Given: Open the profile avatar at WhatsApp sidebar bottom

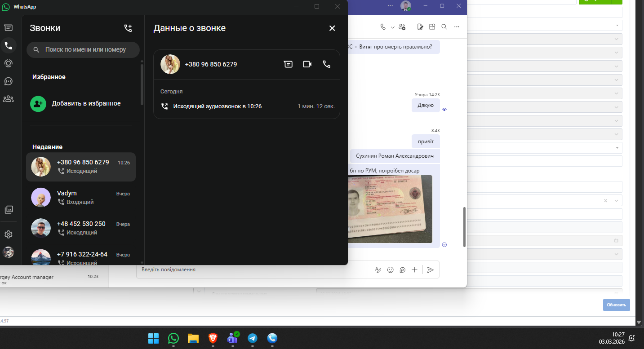Looking at the screenshot, I should 9,252.
